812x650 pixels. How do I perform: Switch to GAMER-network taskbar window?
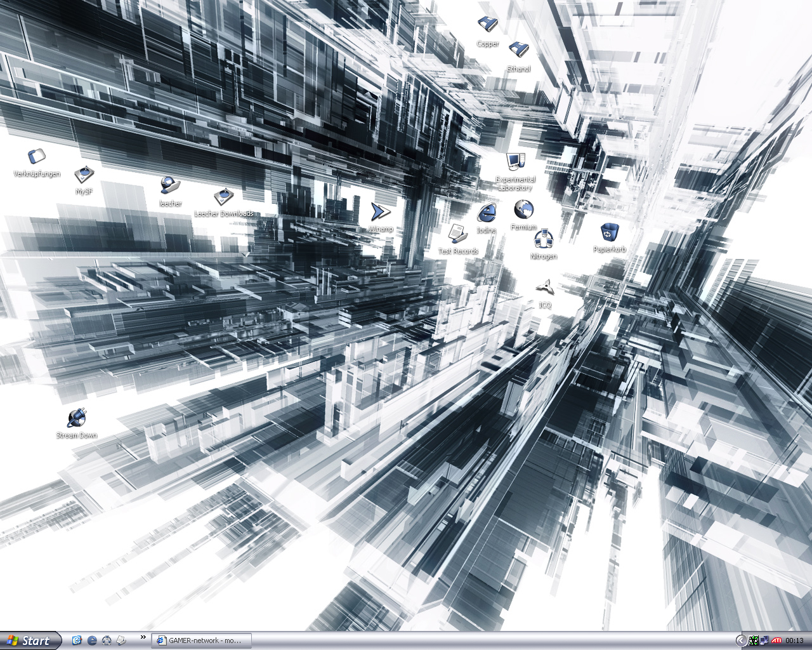pos(202,640)
